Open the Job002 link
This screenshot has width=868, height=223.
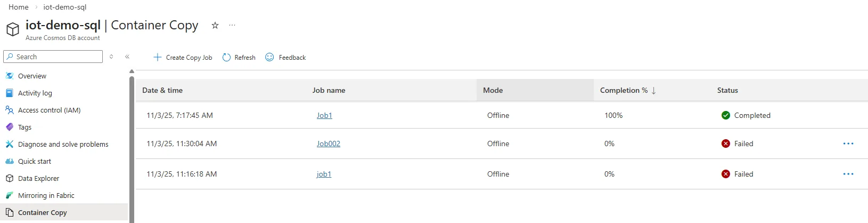[328, 144]
